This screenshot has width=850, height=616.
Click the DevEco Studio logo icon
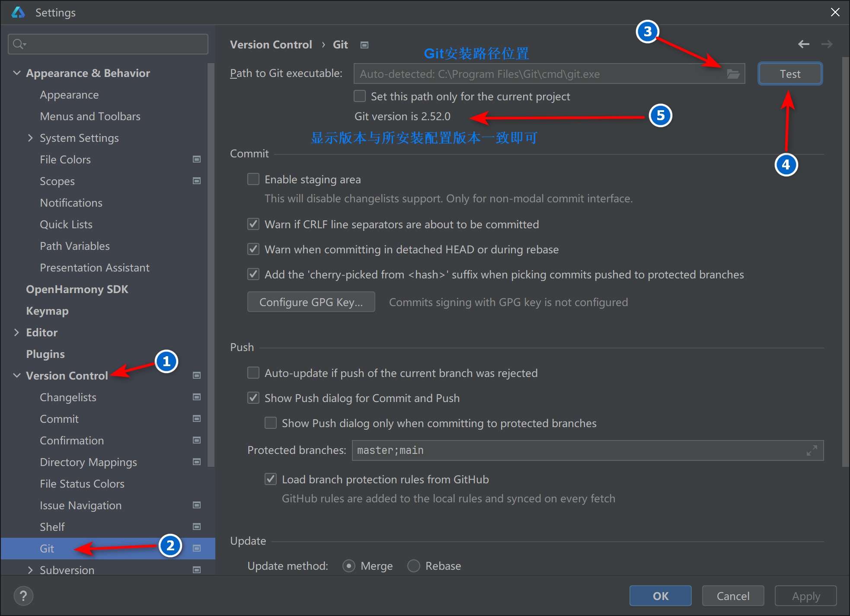point(18,13)
